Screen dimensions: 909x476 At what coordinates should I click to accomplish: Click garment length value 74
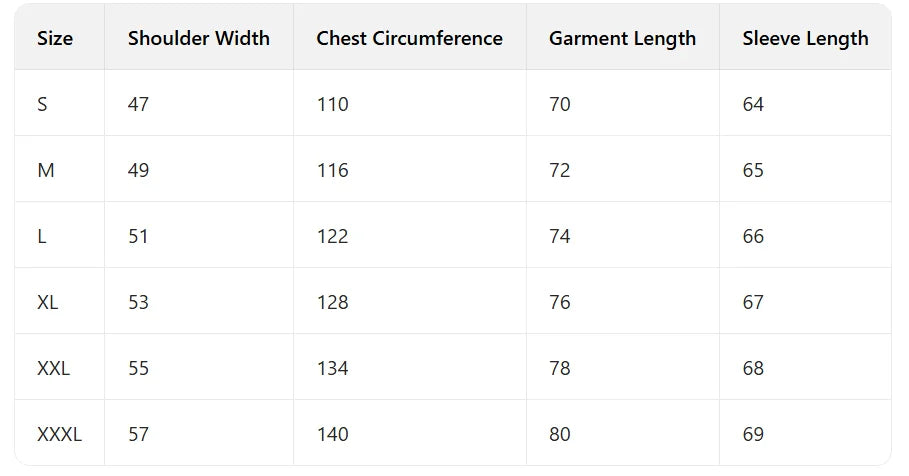[x=560, y=236]
